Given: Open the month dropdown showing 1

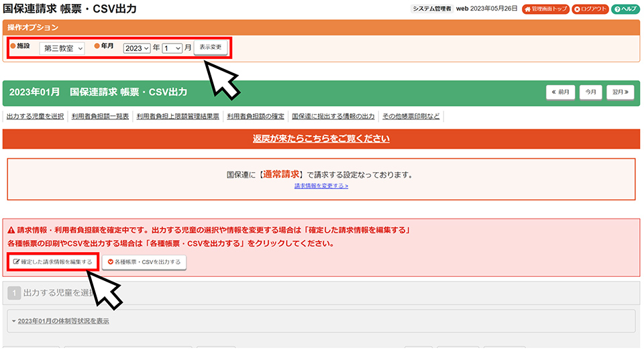Looking at the screenshot, I should (x=172, y=48).
